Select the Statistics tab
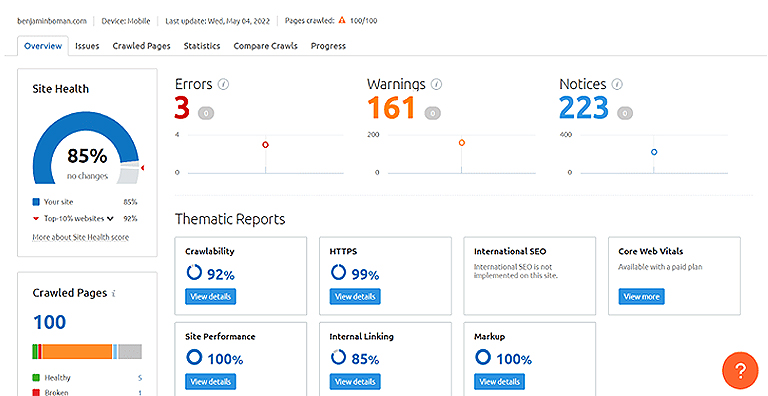The height and width of the screenshot is (396, 768). click(202, 46)
